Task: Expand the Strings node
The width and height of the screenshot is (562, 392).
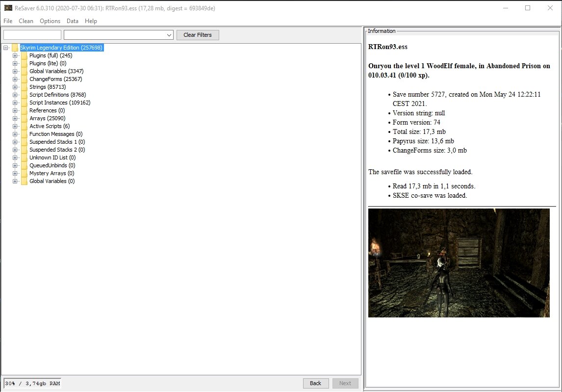Action: (x=15, y=87)
